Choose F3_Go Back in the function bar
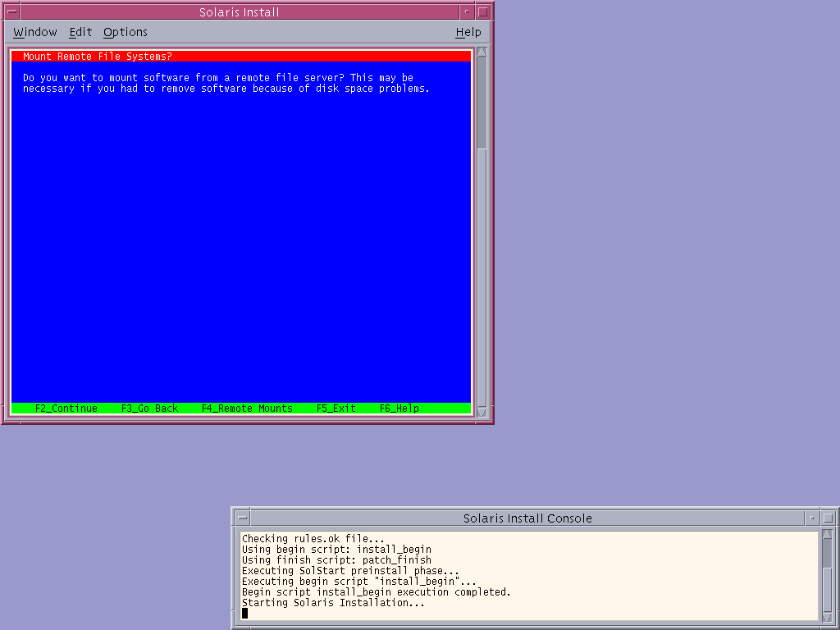Screen dimensions: 840x630 [149, 409]
